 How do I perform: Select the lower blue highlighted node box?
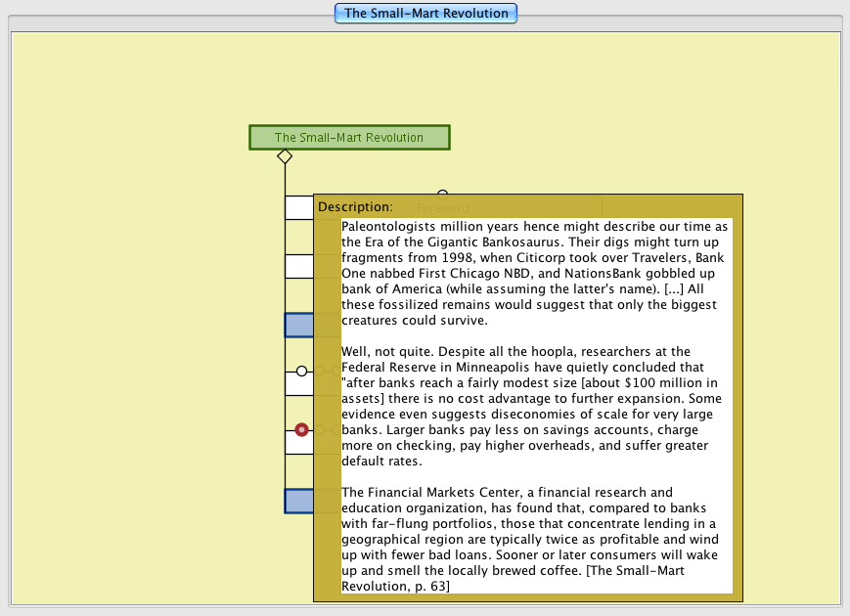[298, 501]
